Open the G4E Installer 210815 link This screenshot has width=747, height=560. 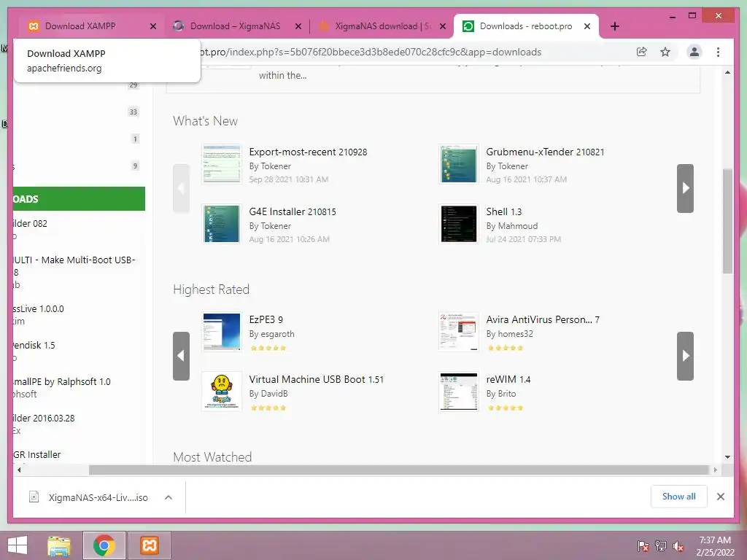click(293, 211)
